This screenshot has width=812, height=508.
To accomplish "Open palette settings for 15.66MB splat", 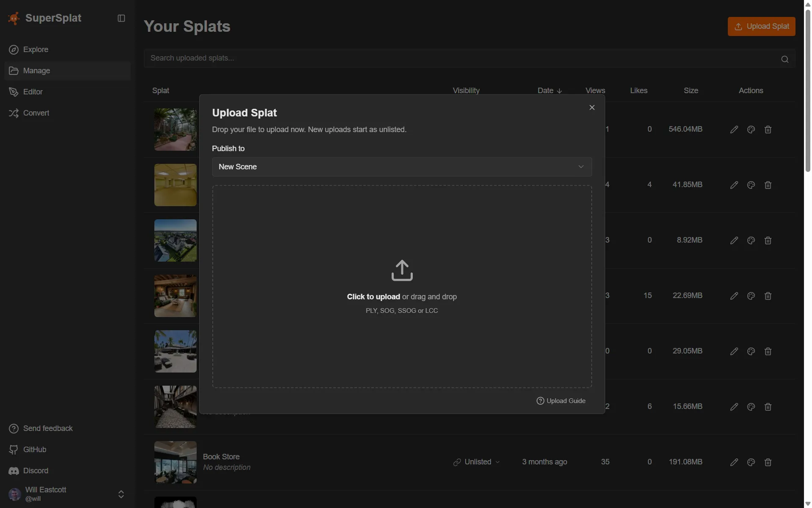I will click(751, 407).
